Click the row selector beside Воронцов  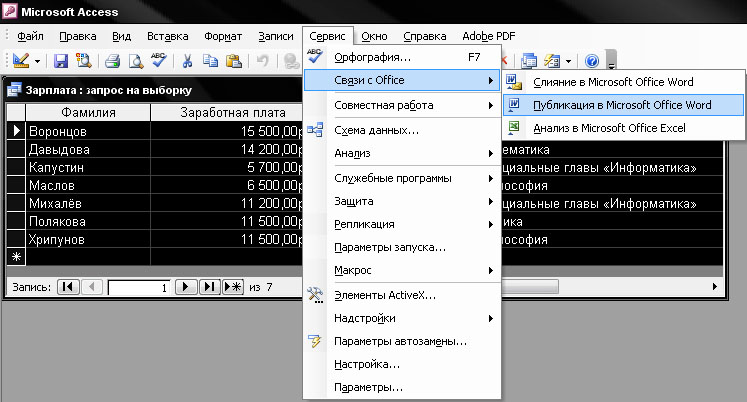[x=16, y=131]
